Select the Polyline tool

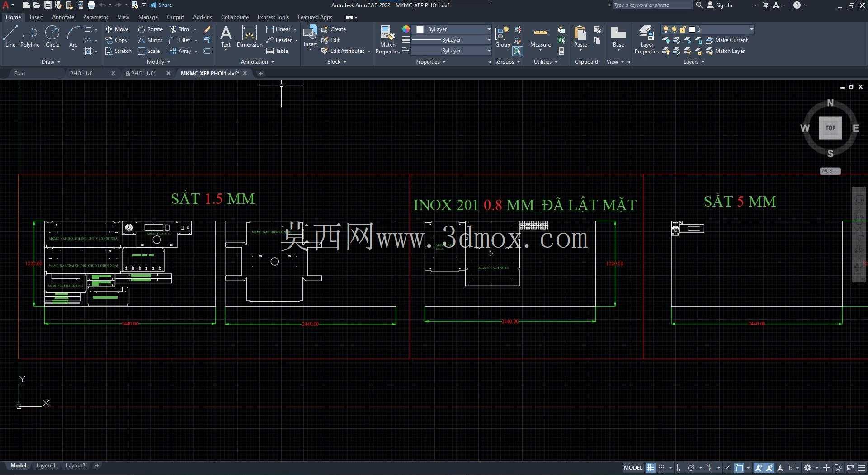30,36
